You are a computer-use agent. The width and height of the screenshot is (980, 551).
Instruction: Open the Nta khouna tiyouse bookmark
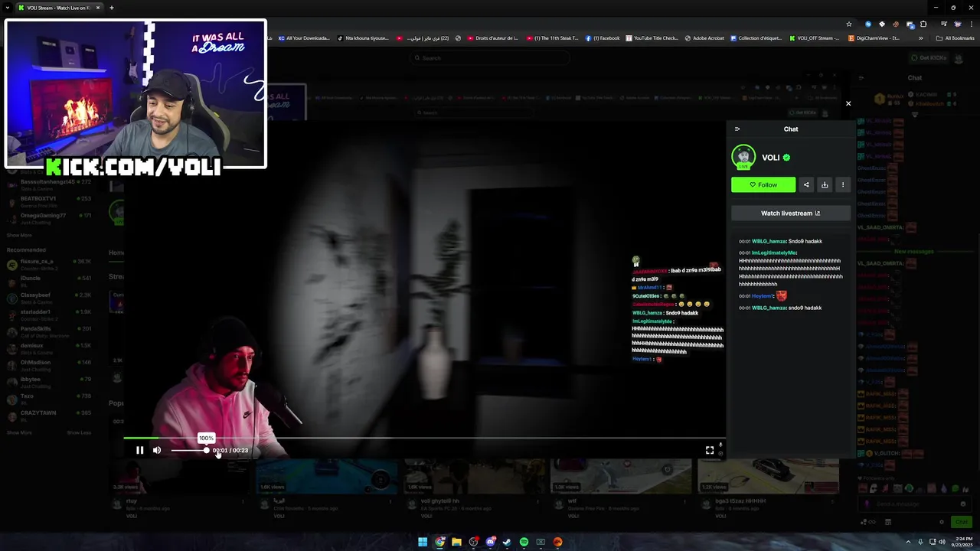pyautogui.click(x=364, y=38)
